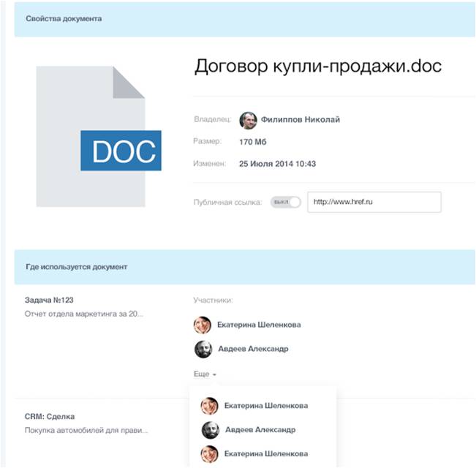The width and height of the screenshot is (476, 468).
Task: Click the Размер label
Action: tap(208, 141)
